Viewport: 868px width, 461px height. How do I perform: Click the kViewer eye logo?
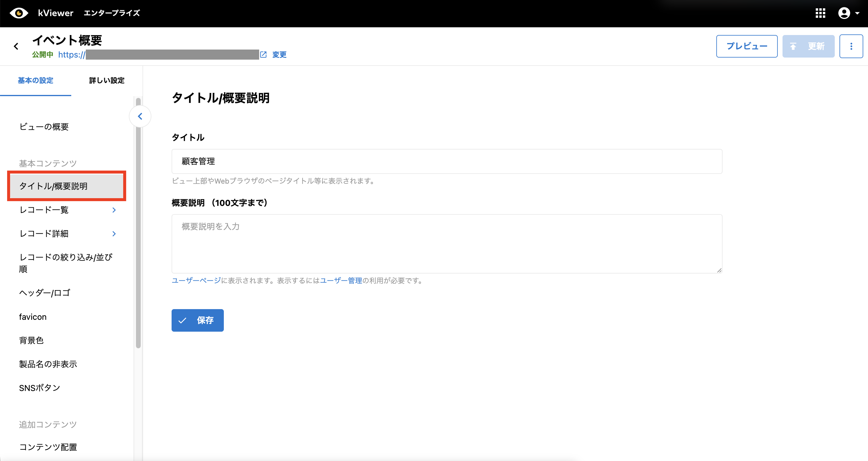tap(19, 13)
